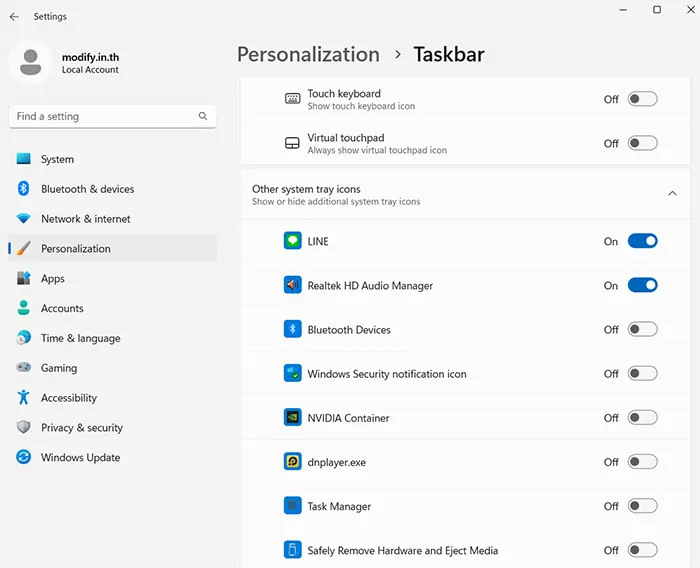This screenshot has height=568, width=700.
Task: Turn off the LINE tray icon toggle
Action: point(642,241)
